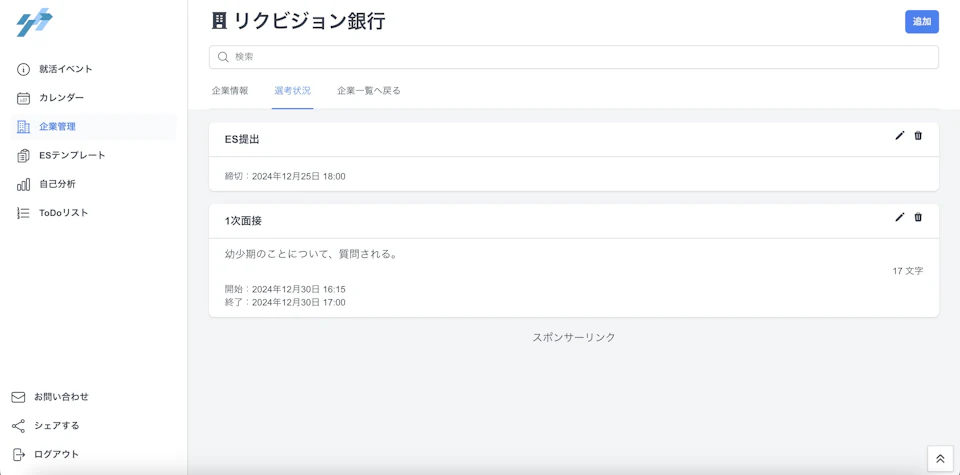Click the リクビジョン銀行 page heading
Screen dimensions: 960x475
310,21
